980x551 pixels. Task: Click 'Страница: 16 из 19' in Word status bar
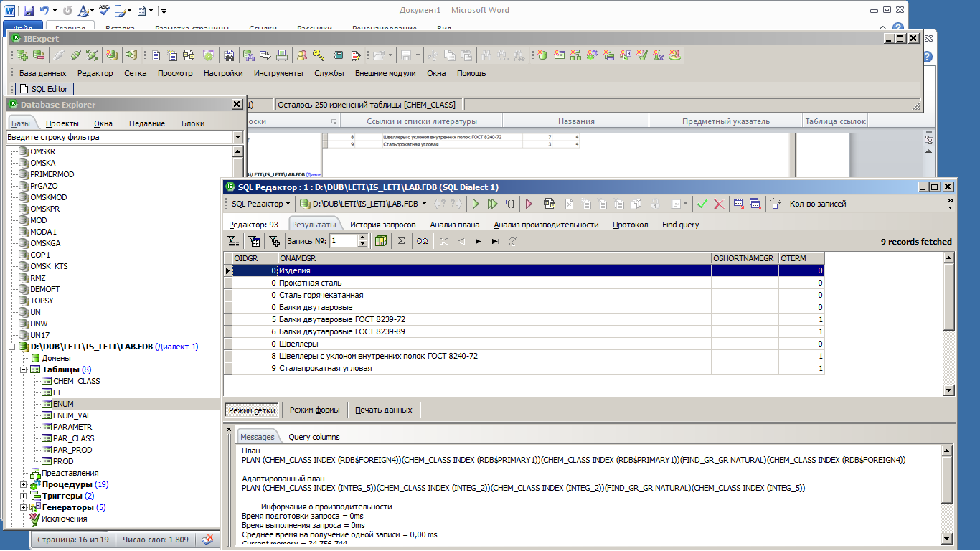73,539
